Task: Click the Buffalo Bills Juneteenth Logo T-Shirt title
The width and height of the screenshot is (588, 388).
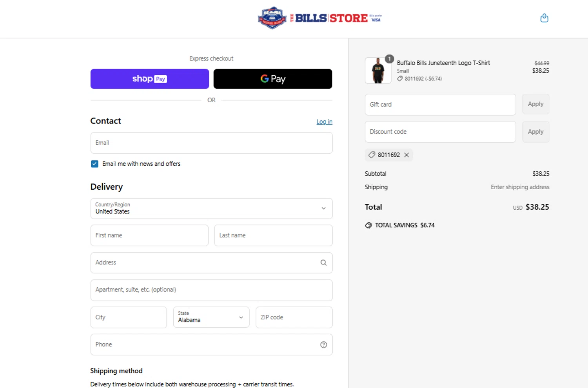Action: coord(443,63)
